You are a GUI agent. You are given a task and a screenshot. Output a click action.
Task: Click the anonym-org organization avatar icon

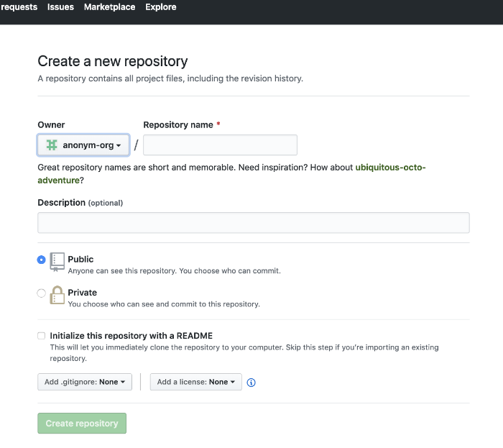52,145
